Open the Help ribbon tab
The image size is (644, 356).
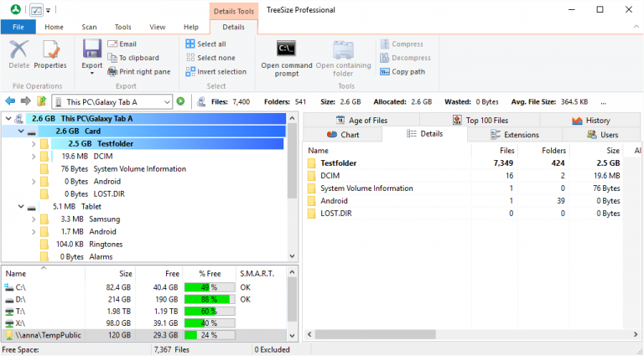click(x=191, y=27)
